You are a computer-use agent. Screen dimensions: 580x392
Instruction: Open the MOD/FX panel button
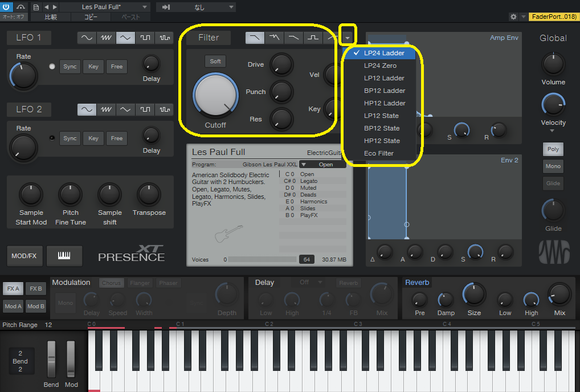(x=24, y=255)
